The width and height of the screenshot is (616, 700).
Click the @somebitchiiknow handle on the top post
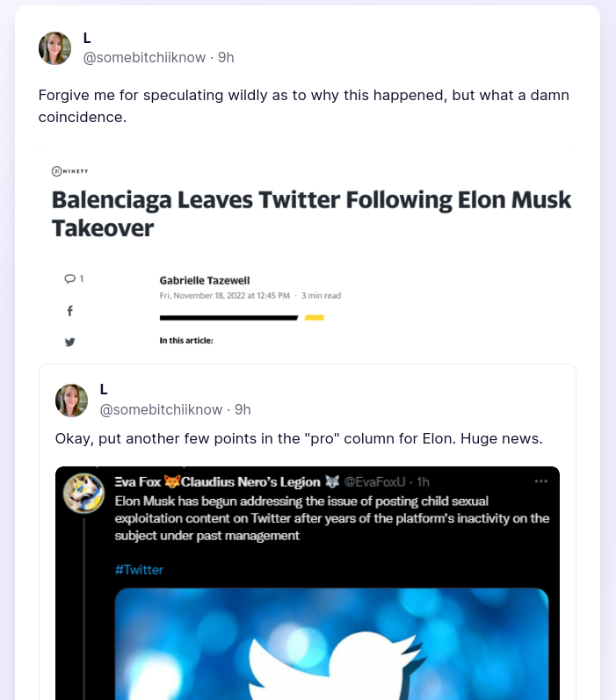coord(146,57)
